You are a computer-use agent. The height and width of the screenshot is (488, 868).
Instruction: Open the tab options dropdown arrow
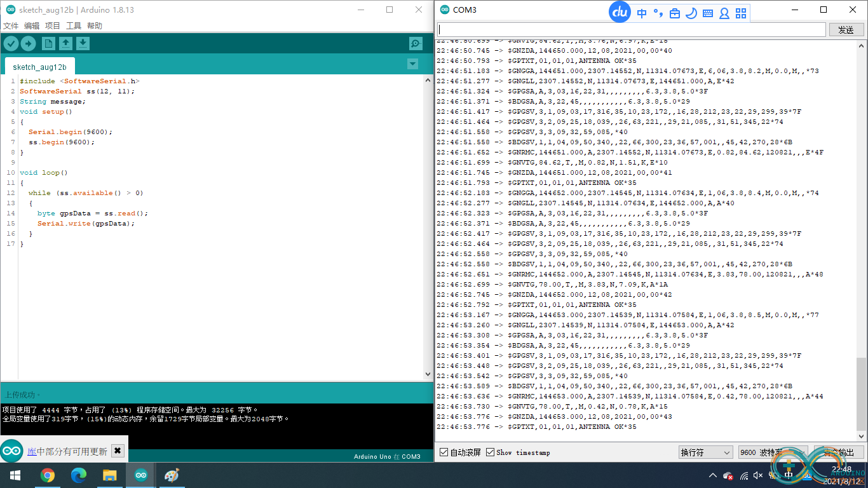(412, 64)
